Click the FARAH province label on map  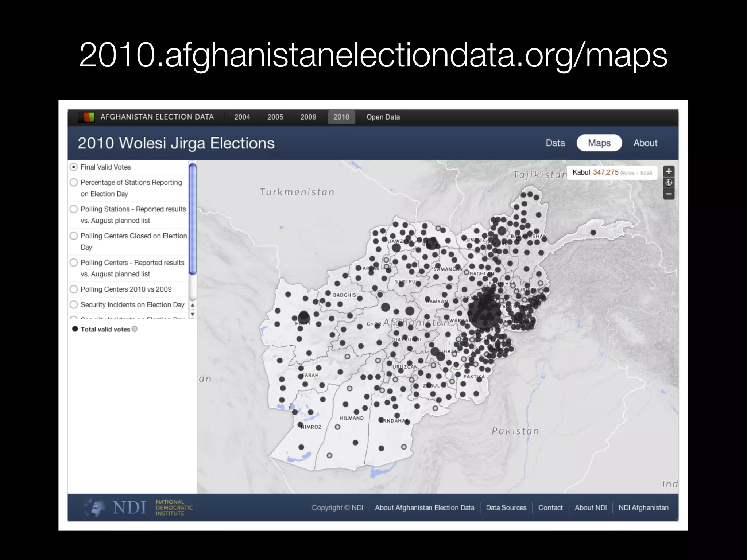[310, 375]
